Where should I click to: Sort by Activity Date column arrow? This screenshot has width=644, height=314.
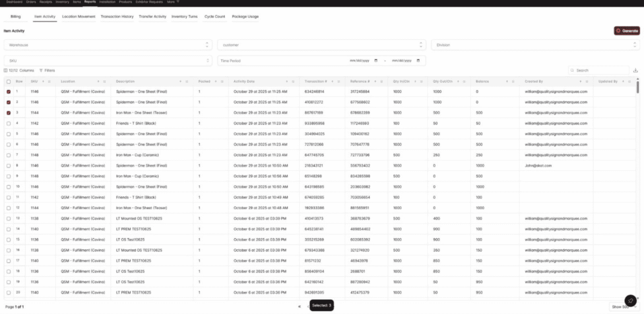click(x=287, y=81)
